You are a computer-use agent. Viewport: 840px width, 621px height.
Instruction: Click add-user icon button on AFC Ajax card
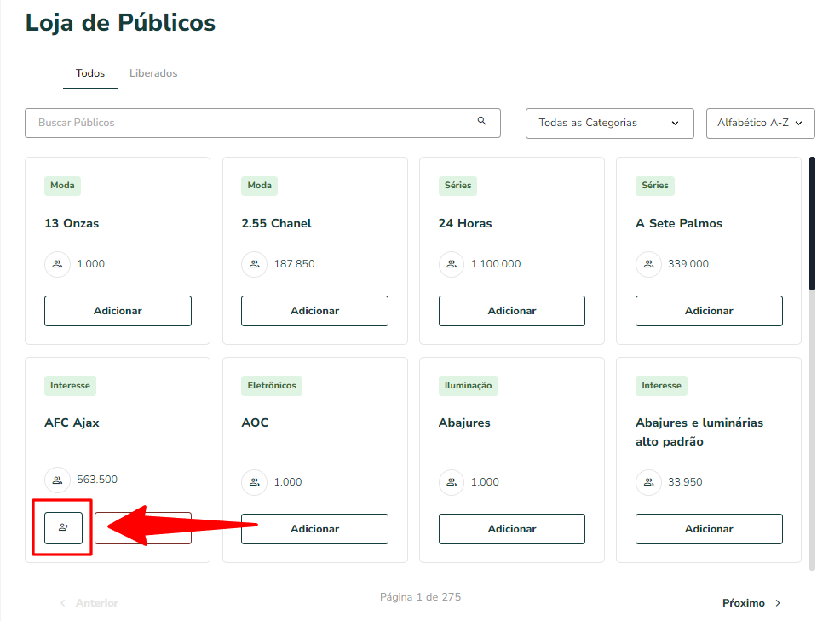click(x=63, y=528)
